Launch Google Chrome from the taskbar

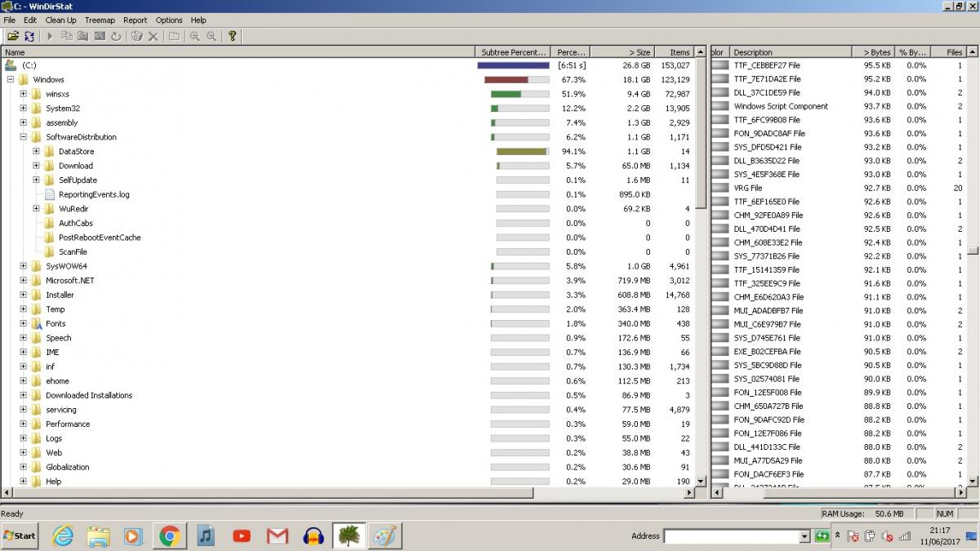tap(170, 536)
